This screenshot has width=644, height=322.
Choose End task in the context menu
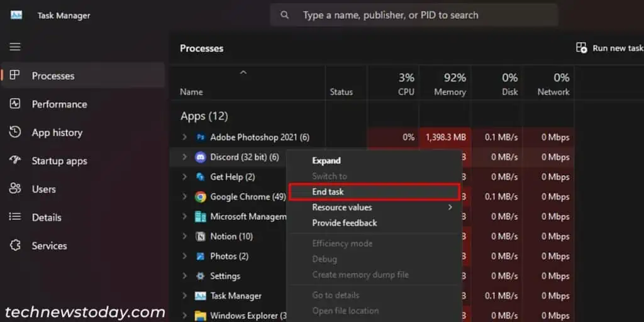(374, 192)
